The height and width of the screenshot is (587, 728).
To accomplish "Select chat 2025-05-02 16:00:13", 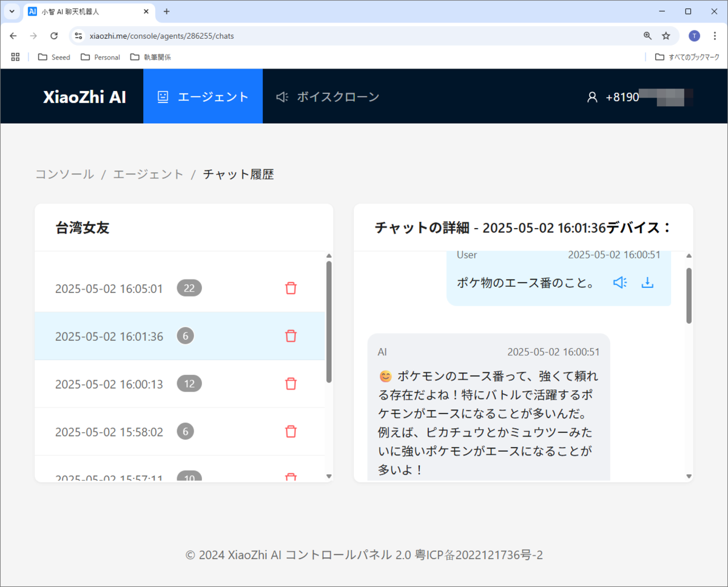I will pos(180,383).
